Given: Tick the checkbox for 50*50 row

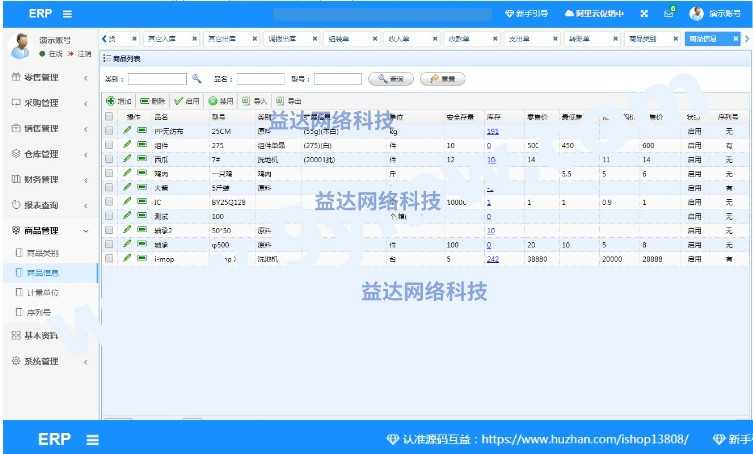Looking at the screenshot, I should click(x=109, y=230).
